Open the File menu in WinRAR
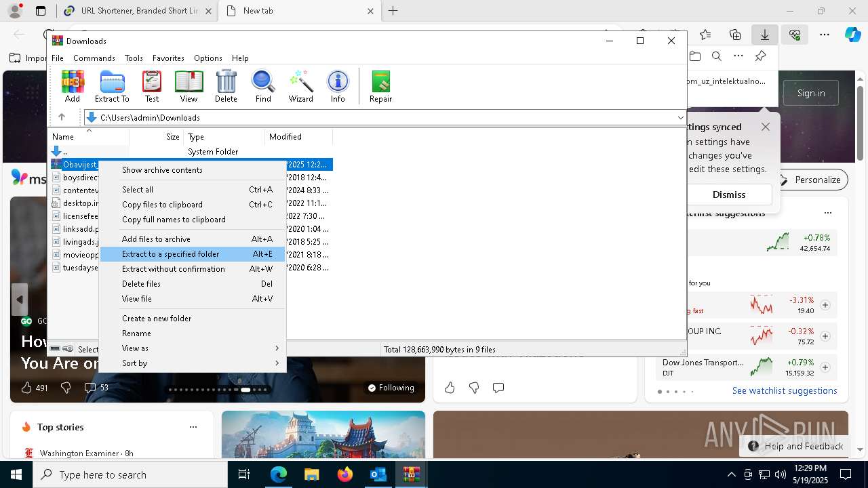Screen dimensions: 868x488 pyautogui.click(x=58, y=58)
